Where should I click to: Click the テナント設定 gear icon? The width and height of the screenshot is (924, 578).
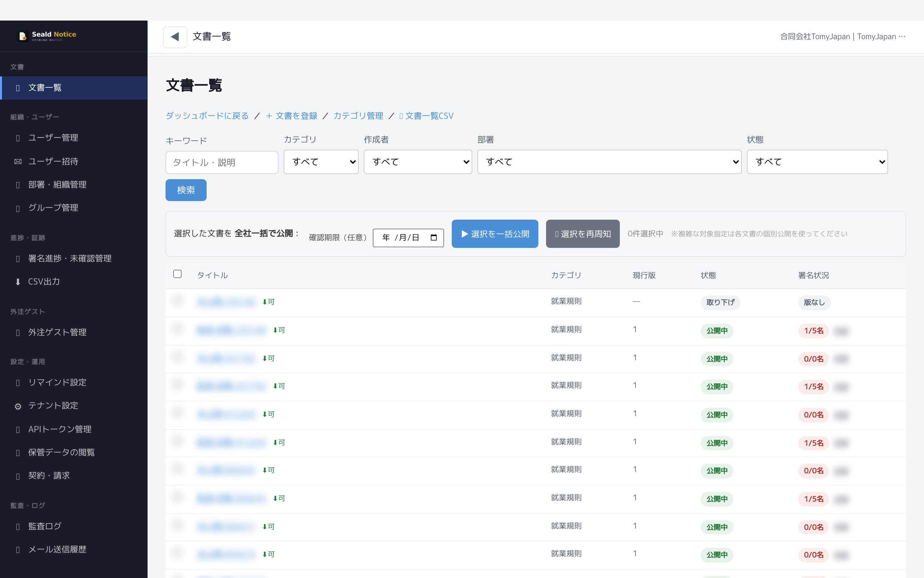tap(18, 406)
